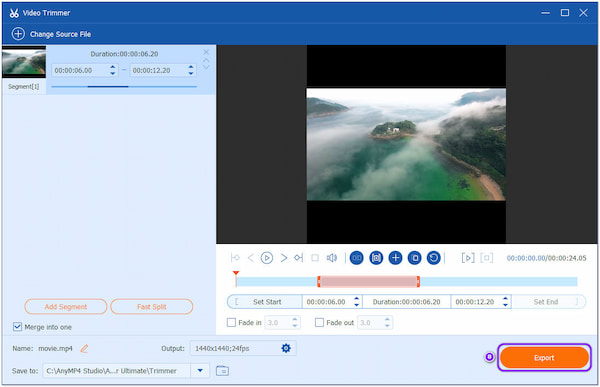
Task: Decrease segment list start time 00:00:06.00
Action: pos(112,73)
